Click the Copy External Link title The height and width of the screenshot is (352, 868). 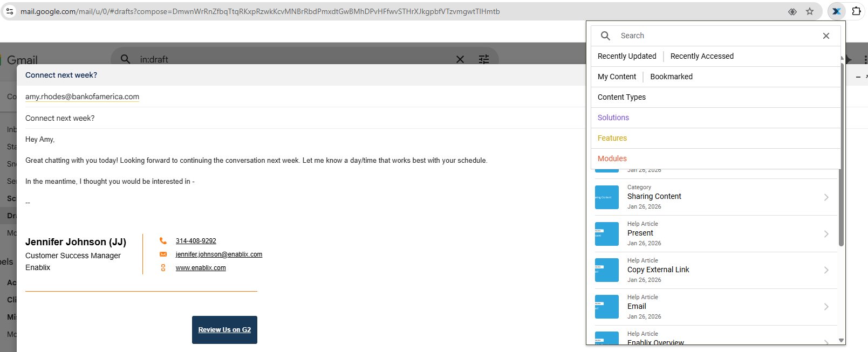click(658, 270)
